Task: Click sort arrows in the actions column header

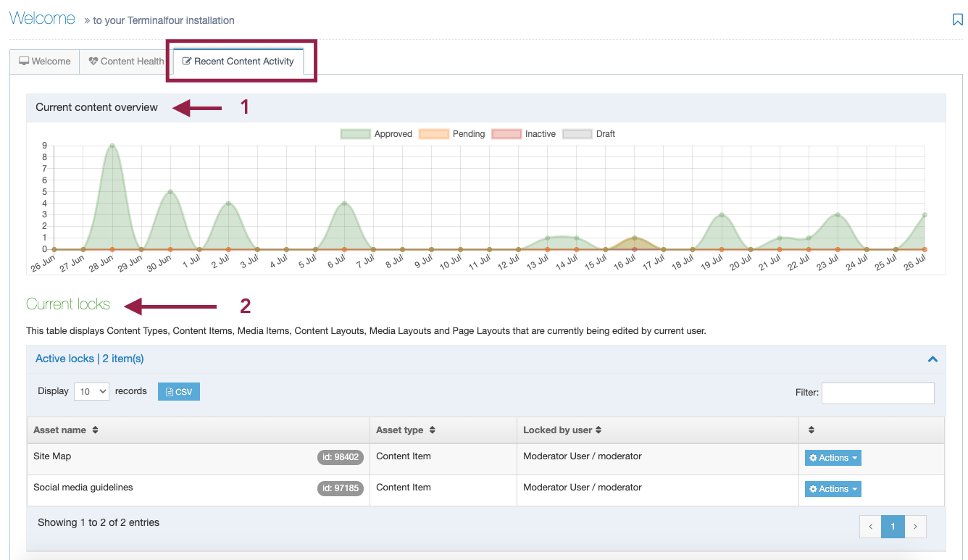Action: 811,430
